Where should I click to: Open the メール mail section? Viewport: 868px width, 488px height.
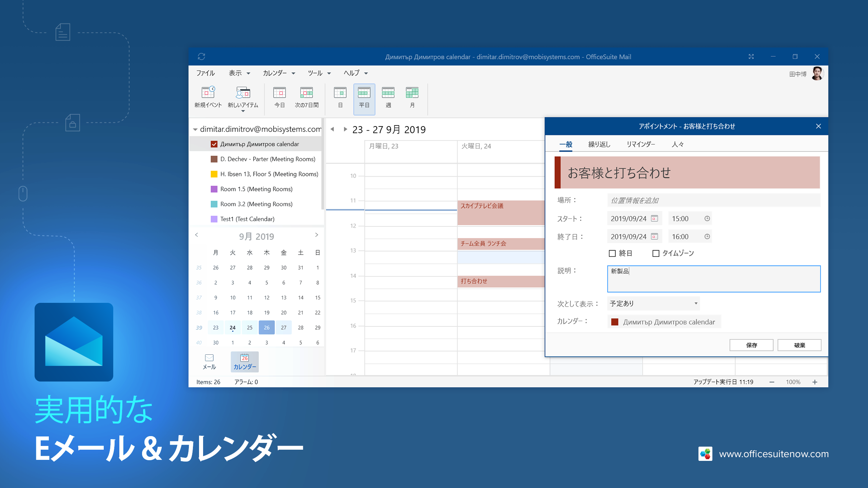(209, 362)
